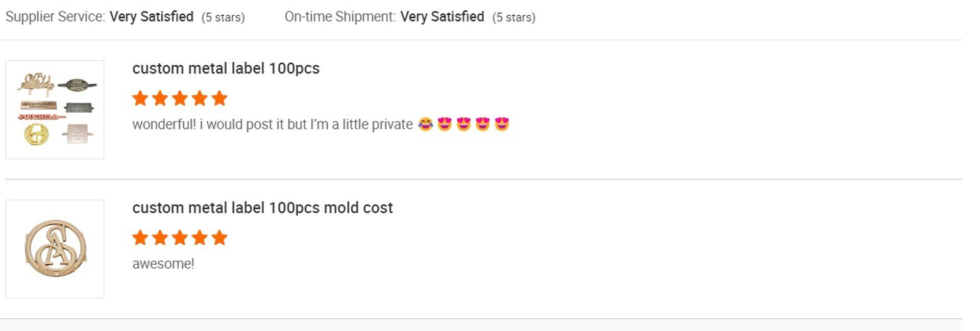Click second star of the mold cost rating
980x331 pixels.
pyautogui.click(x=160, y=238)
